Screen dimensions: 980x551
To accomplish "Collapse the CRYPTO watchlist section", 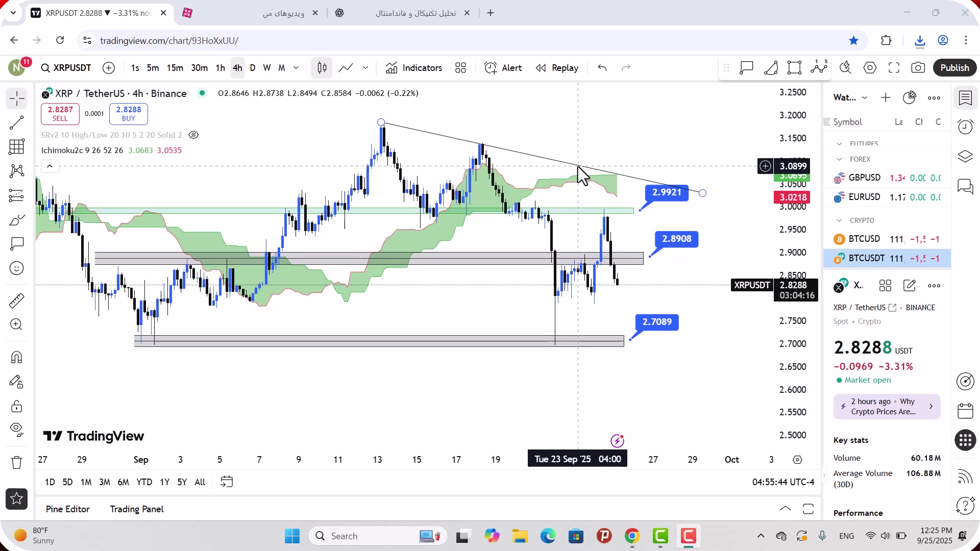I will (x=839, y=221).
